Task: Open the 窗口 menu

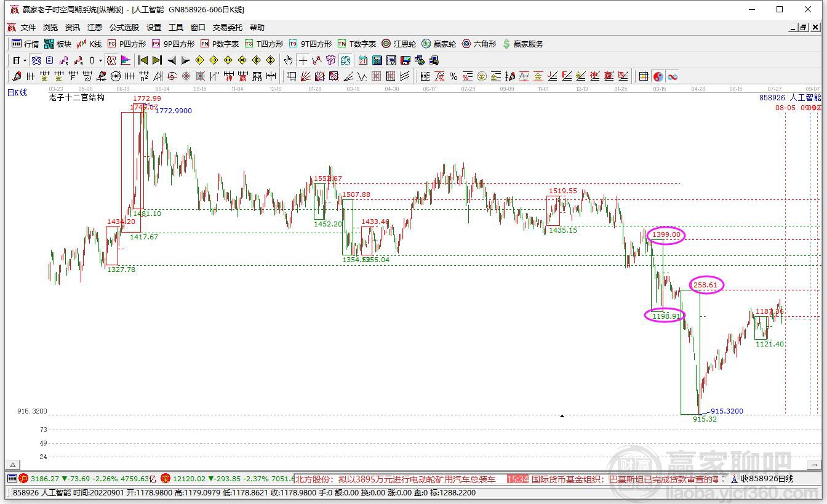Action: 198,28
